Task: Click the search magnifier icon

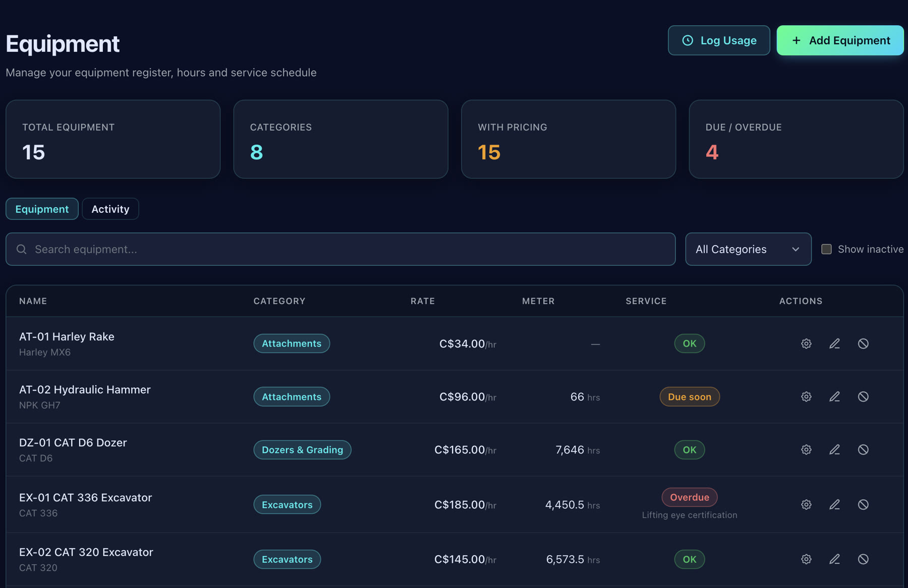Action: [21, 249]
